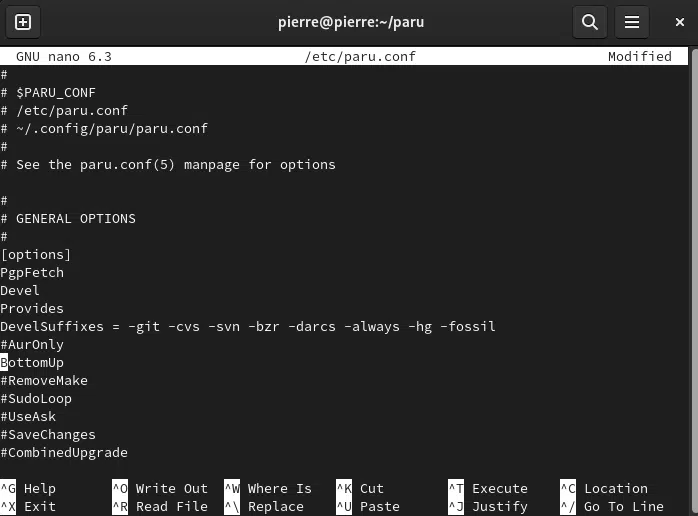The width and height of the screenshot is (698, 516).
Task: Click the ^T Execute shortcut
Action: [488, 488]
